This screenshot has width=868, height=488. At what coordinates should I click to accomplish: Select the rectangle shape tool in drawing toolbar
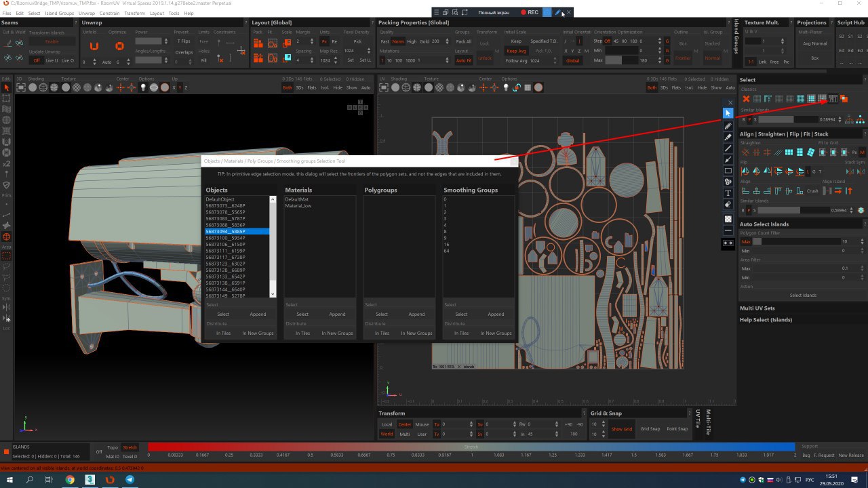728,171
